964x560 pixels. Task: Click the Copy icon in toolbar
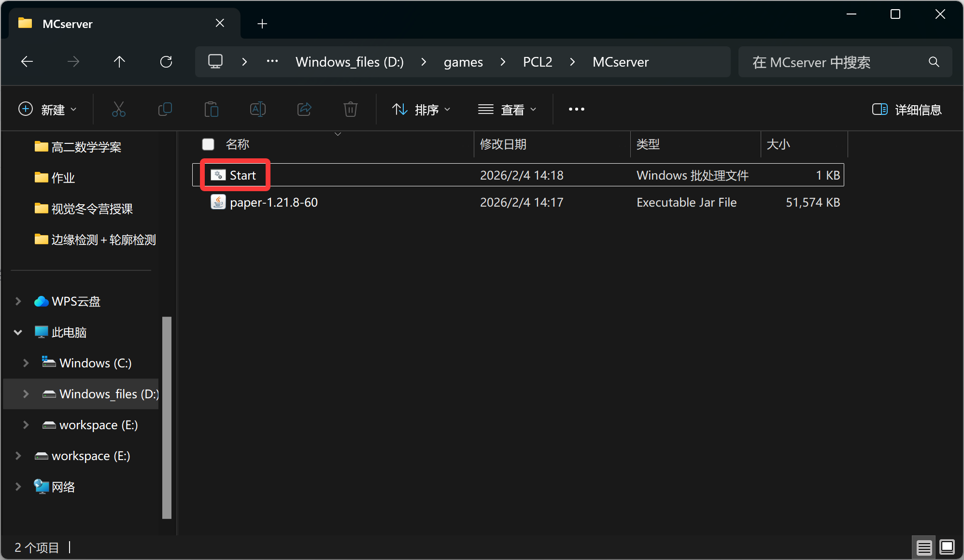[x=165, y=110]
